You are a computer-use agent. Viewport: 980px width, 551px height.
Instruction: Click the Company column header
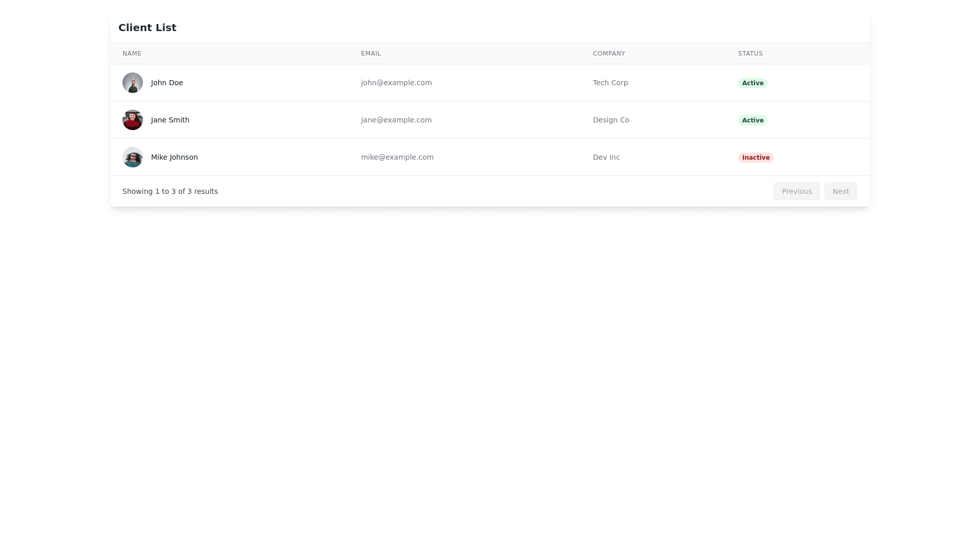(x=609, y=54)
